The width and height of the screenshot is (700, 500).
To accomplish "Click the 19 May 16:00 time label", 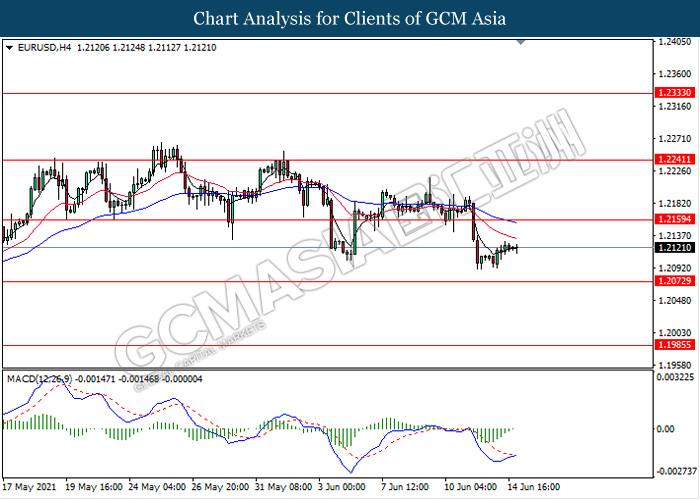I will [x=94, y=487].
